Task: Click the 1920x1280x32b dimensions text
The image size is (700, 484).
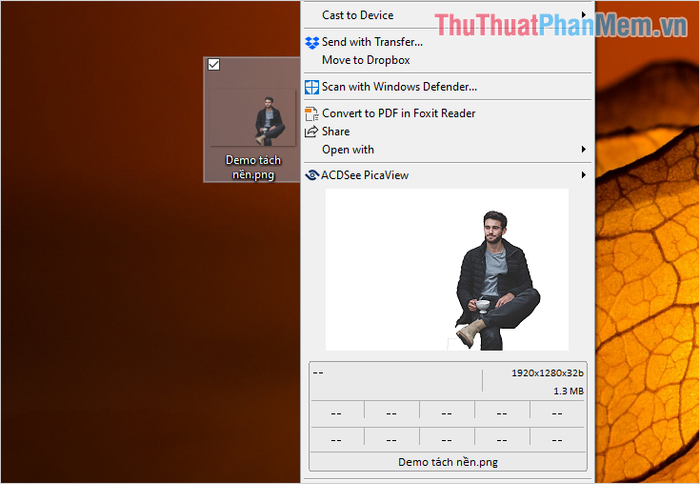Action: (x=547, y=373)
